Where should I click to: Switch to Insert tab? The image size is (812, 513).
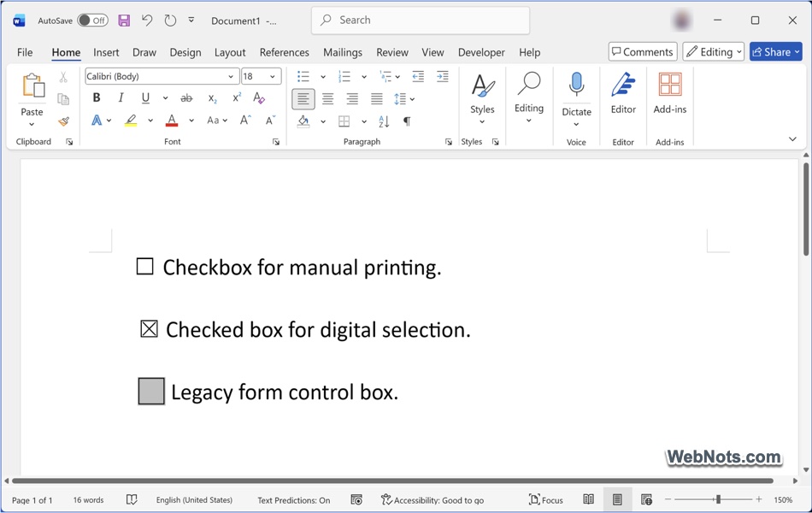[x=106, y=52]
